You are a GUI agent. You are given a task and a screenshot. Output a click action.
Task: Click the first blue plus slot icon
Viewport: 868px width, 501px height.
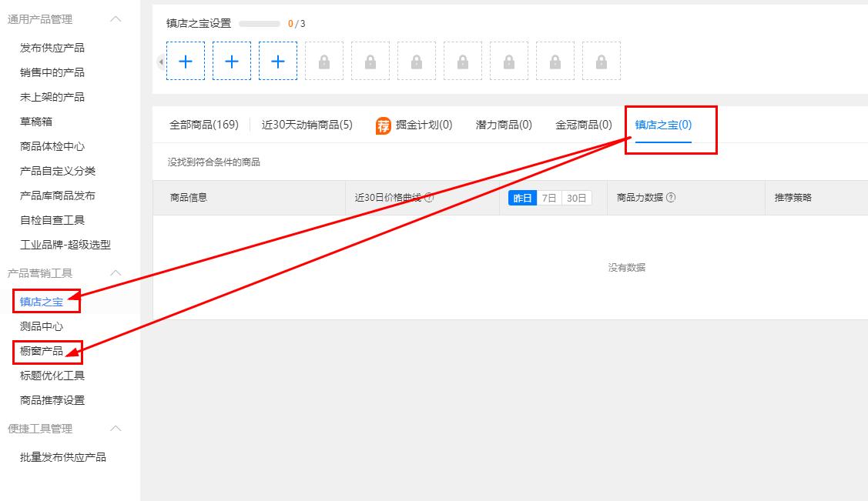pos(185,61)
